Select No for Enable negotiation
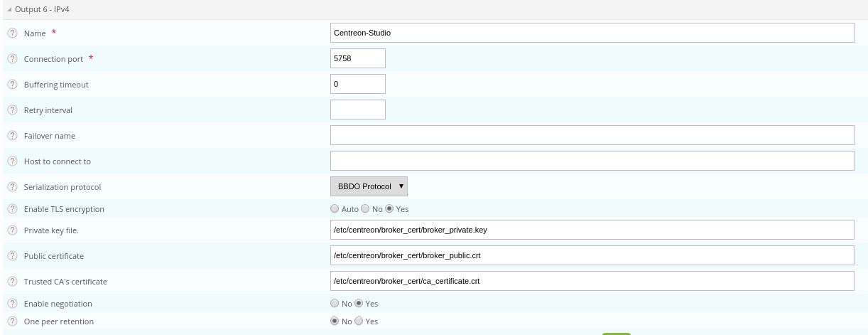868x335 pixels. [x=335, y=303]
